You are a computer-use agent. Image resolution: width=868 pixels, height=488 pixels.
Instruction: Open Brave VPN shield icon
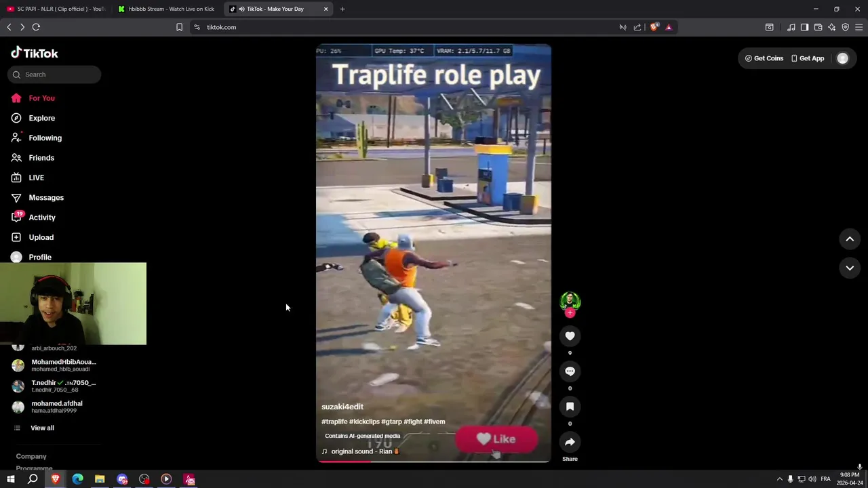point(846,27)
